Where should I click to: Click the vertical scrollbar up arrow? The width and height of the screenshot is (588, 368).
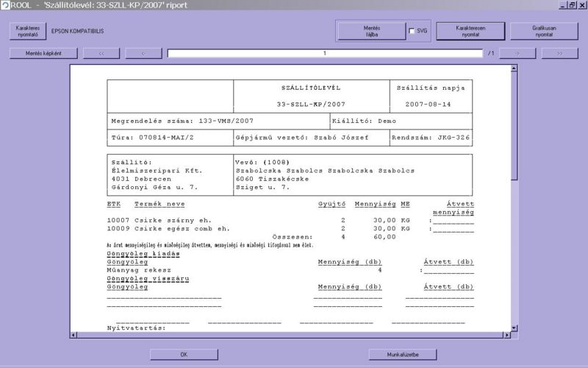(514, 68)
